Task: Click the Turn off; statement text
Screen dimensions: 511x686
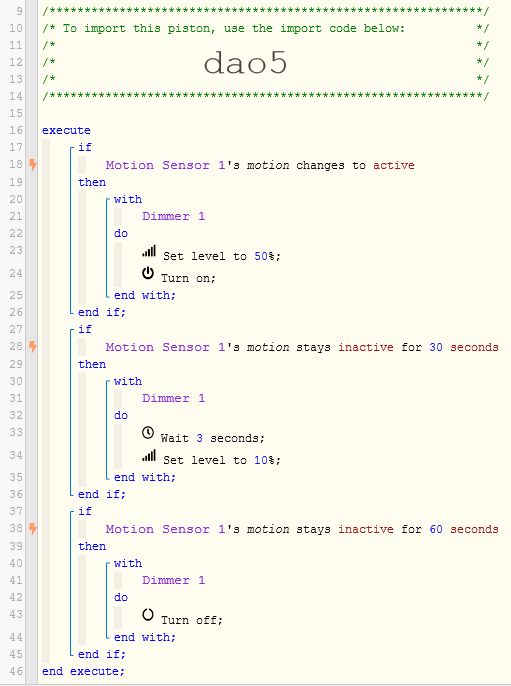Action: [x=192, y=620]
